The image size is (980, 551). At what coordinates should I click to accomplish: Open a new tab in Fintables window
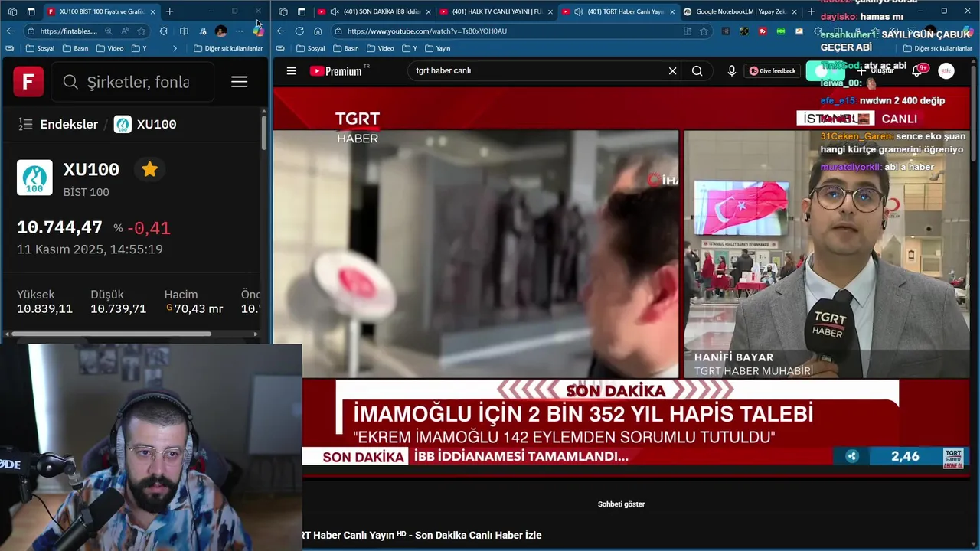(x=170, y=11)
